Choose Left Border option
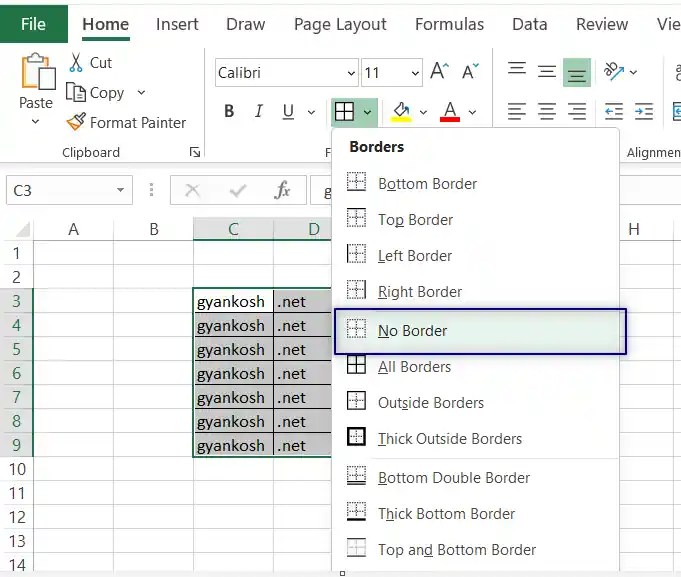 476,256
